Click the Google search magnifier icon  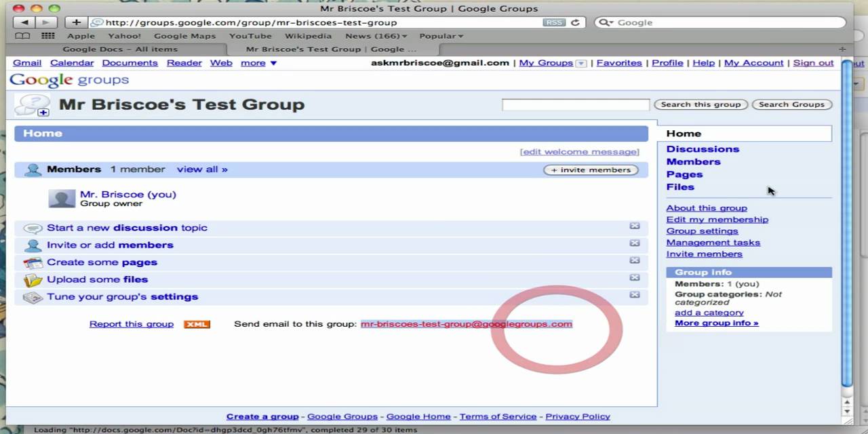tap(605, 22)
